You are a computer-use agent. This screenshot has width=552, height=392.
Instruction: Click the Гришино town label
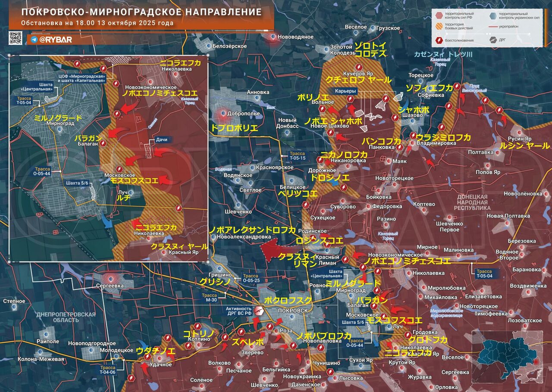221,274
